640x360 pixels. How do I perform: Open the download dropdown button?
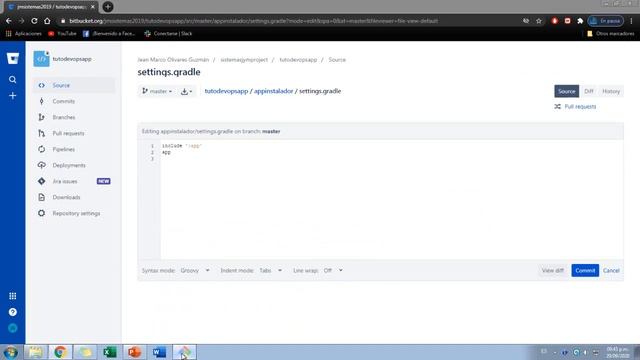[186, 91]
